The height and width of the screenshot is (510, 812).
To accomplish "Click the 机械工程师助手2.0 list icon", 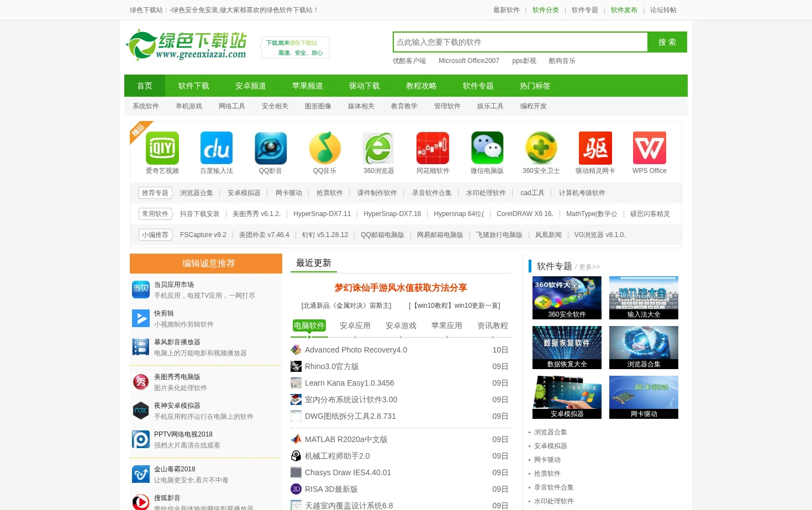I will [x=296, y=456].
